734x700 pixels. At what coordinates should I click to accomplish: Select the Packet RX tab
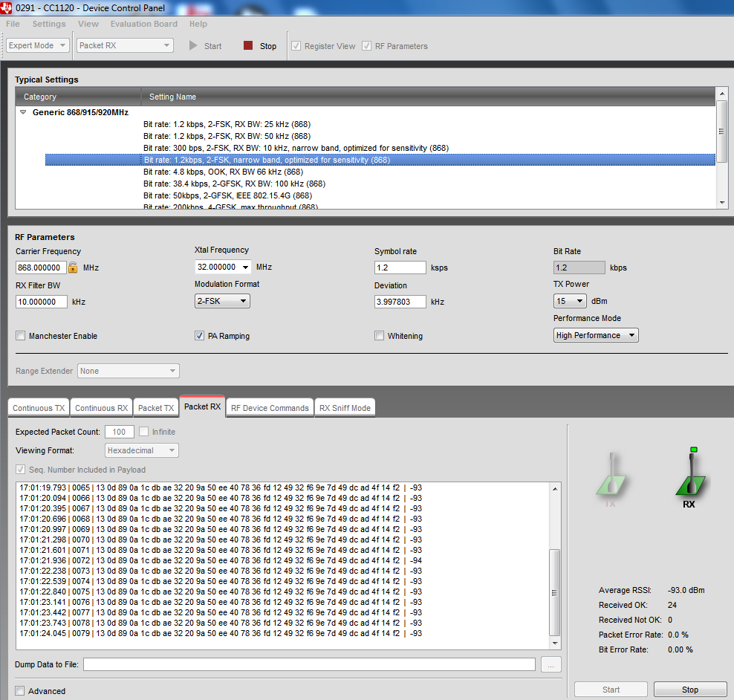click(202, 406)
